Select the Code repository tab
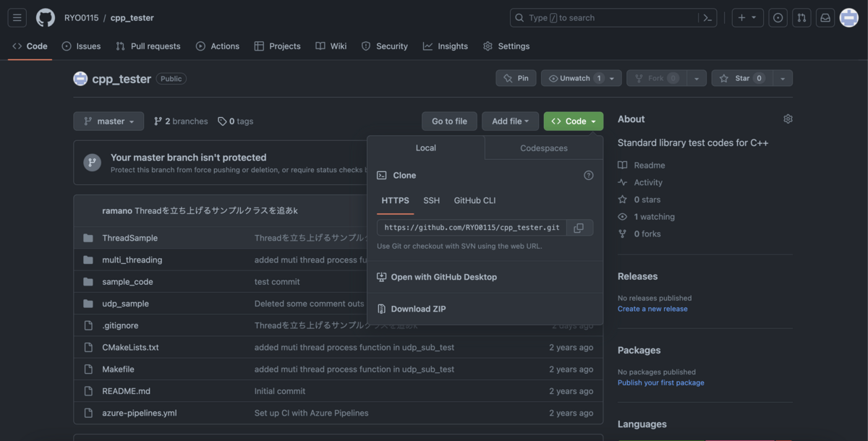 pos(30,46)
